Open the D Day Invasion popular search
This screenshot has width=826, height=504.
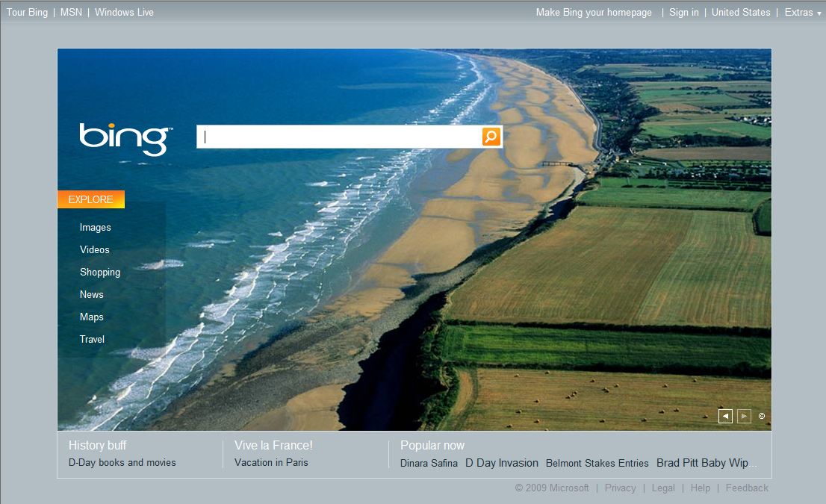pos(501,463)
